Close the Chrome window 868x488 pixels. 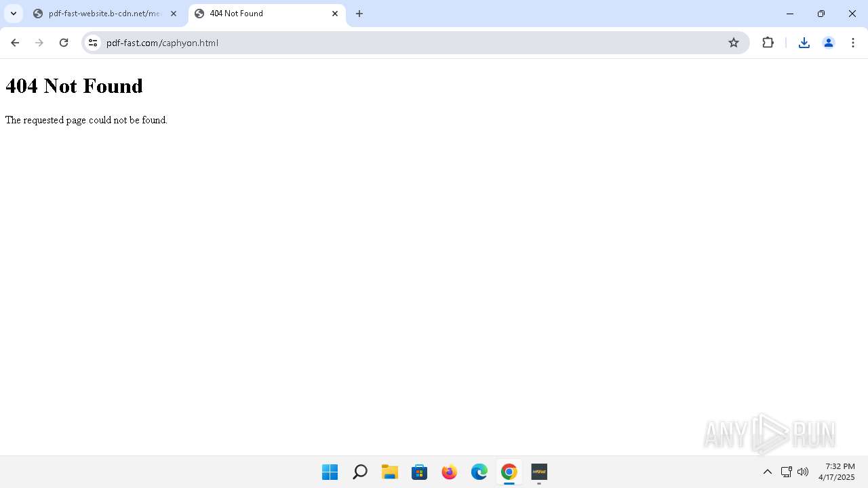[x=852, y=14]
